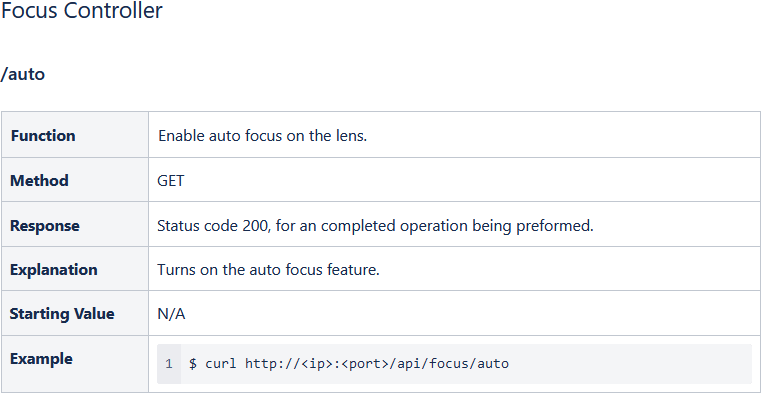
Task: Click the GET method value
Action: tap(171, 181)
